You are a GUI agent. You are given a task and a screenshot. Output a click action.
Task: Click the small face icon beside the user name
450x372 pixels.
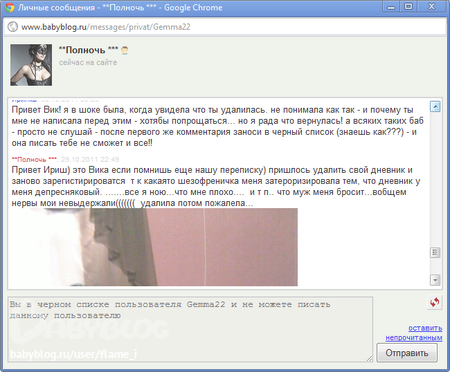tap(125, 51)
